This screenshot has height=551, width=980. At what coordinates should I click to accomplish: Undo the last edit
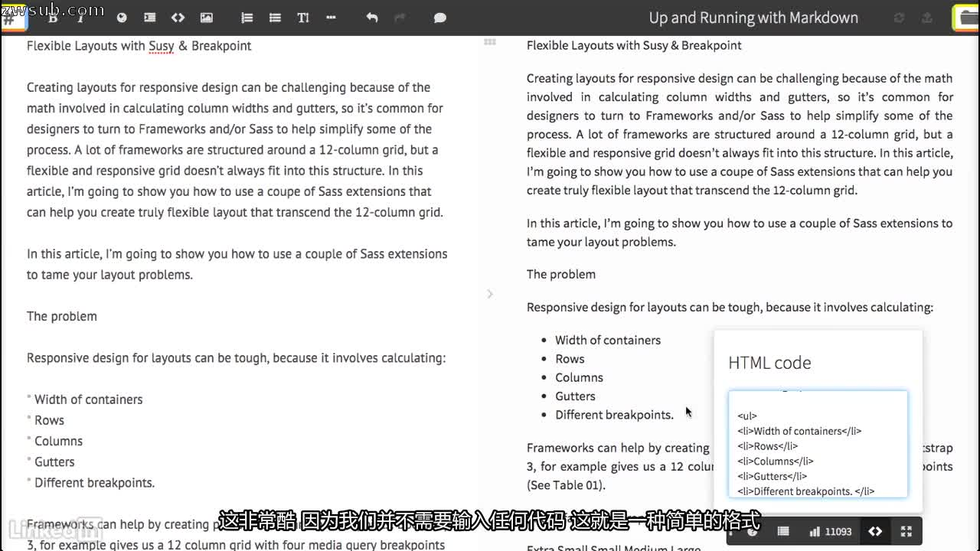pos(372,18)
